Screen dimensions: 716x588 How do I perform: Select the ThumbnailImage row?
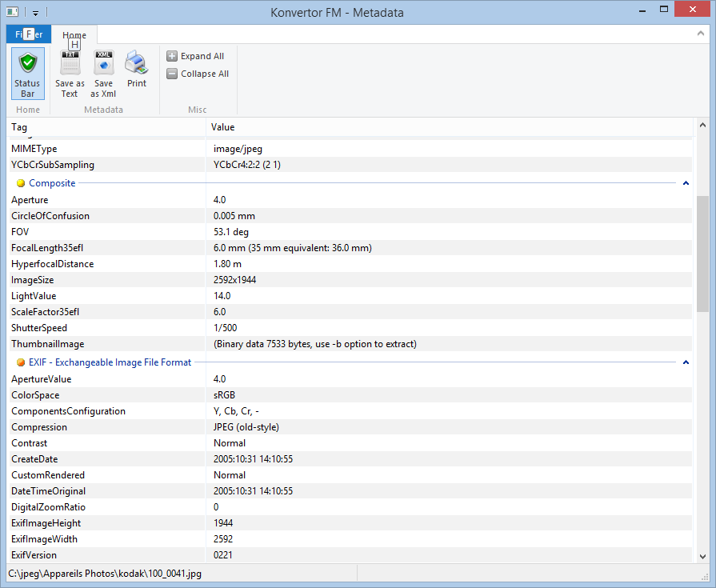pos(350,344)
